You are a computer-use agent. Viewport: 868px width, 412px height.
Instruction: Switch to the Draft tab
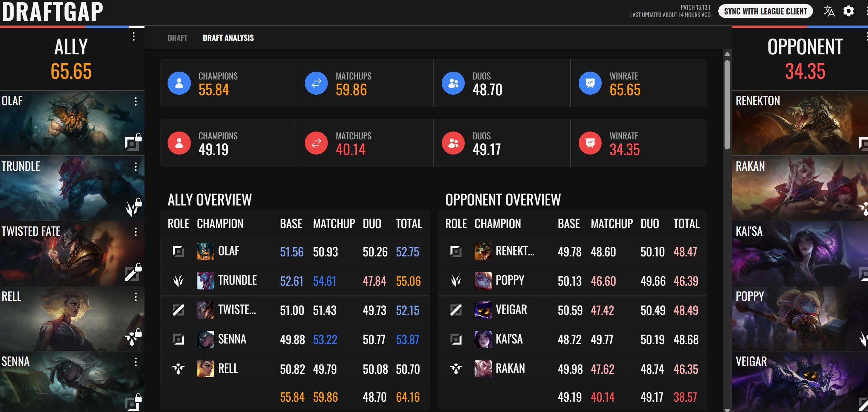(178, 38)
